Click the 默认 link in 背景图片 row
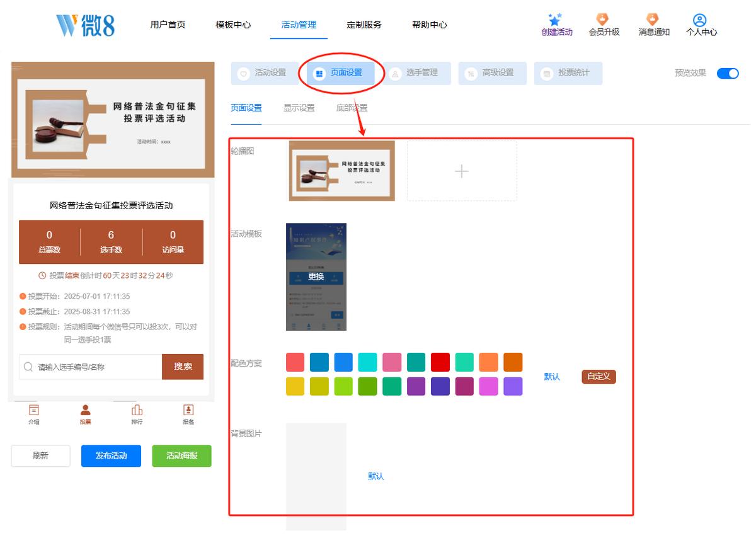756x538 pixels. 376,476
